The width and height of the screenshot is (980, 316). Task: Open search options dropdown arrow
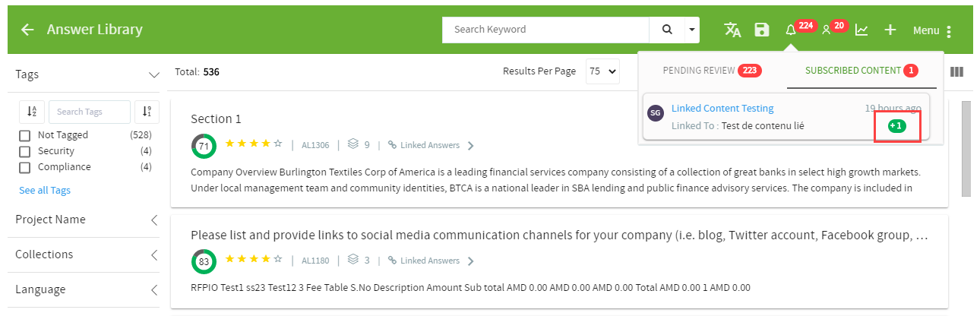[691, 30]
